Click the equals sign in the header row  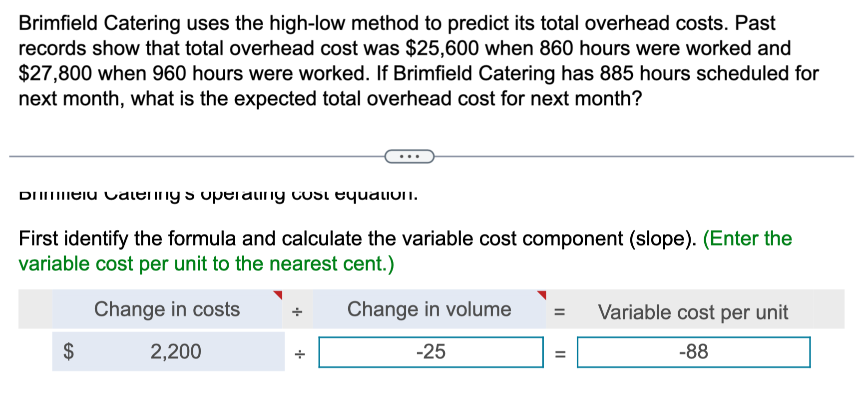click(x=559, y=311)
